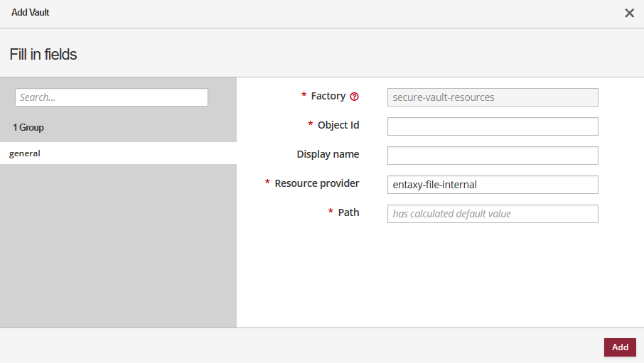Click the 1 Group count heading
644x363 pixels.
tap(28, 128)
